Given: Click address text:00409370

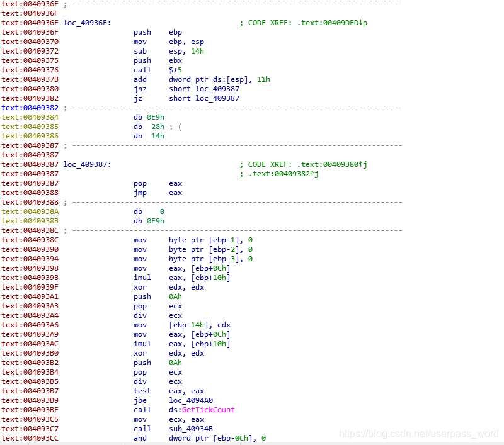Looking at the screenshot, I should point(30,42).
